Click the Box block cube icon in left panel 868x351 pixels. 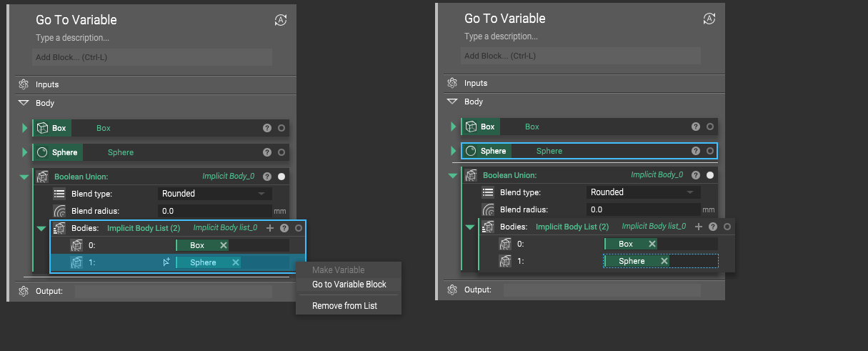(42, 128)
